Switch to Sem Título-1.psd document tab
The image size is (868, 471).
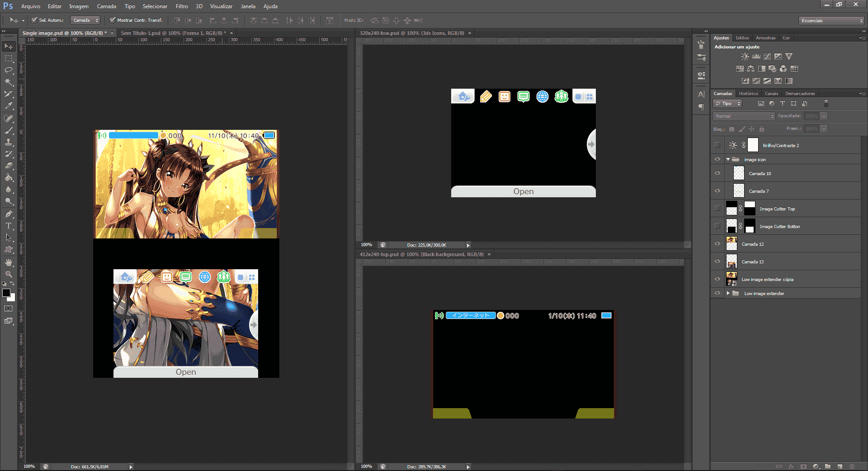pyautogui.click(x=174, y=33)
